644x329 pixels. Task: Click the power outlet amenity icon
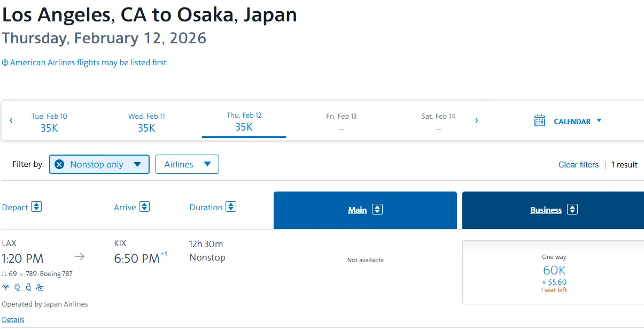[17, 287]
